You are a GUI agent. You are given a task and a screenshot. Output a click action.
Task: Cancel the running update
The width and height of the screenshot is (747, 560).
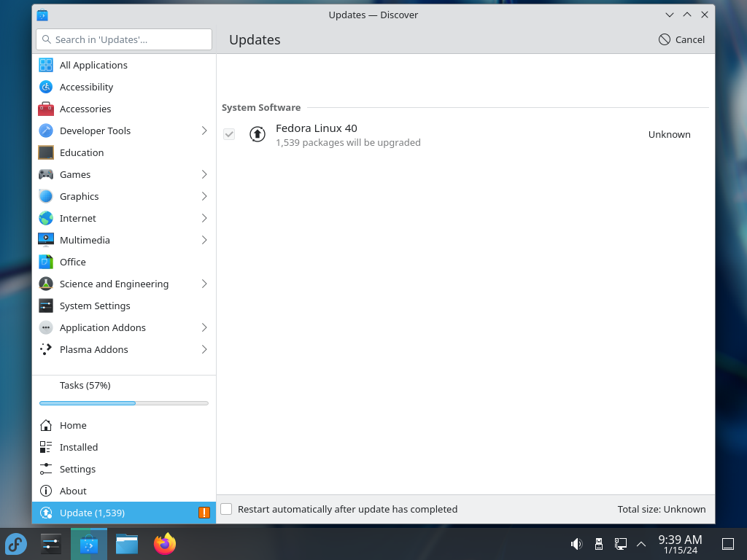click(681, 39)
